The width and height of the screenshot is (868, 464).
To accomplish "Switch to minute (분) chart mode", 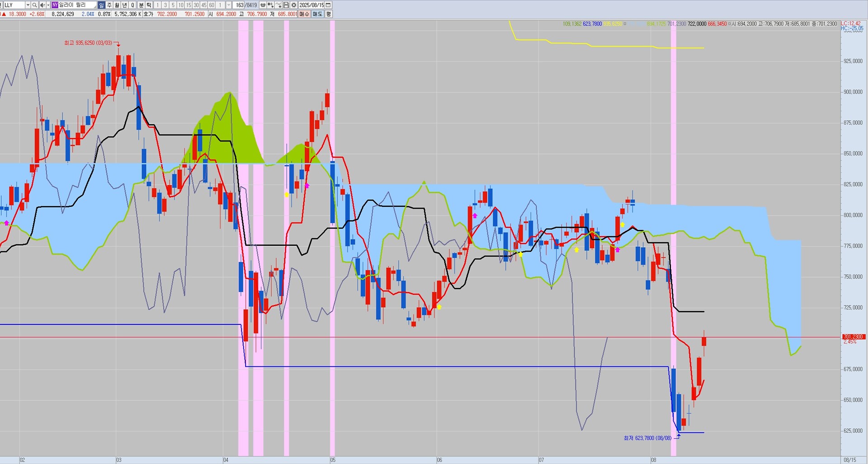I will click(x=141, y=5).
